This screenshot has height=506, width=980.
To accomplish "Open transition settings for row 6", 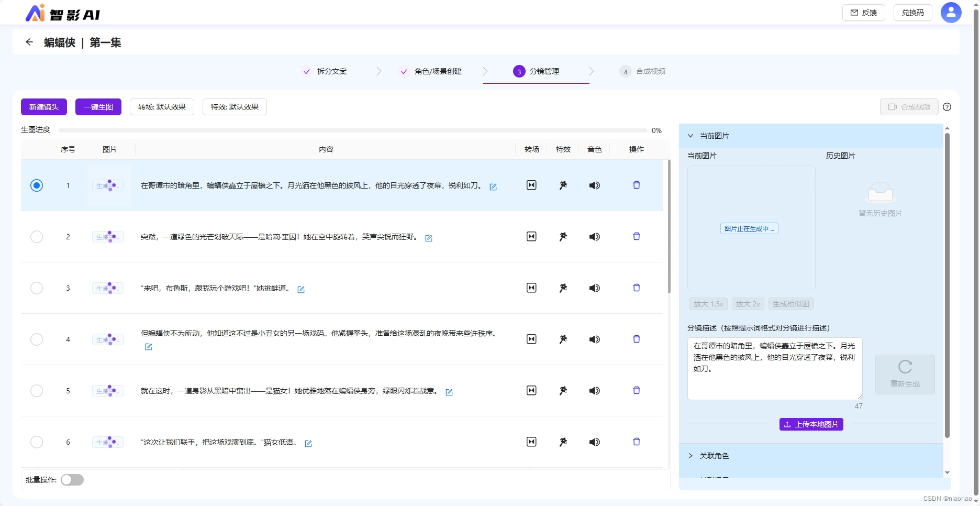I will 531,442.
